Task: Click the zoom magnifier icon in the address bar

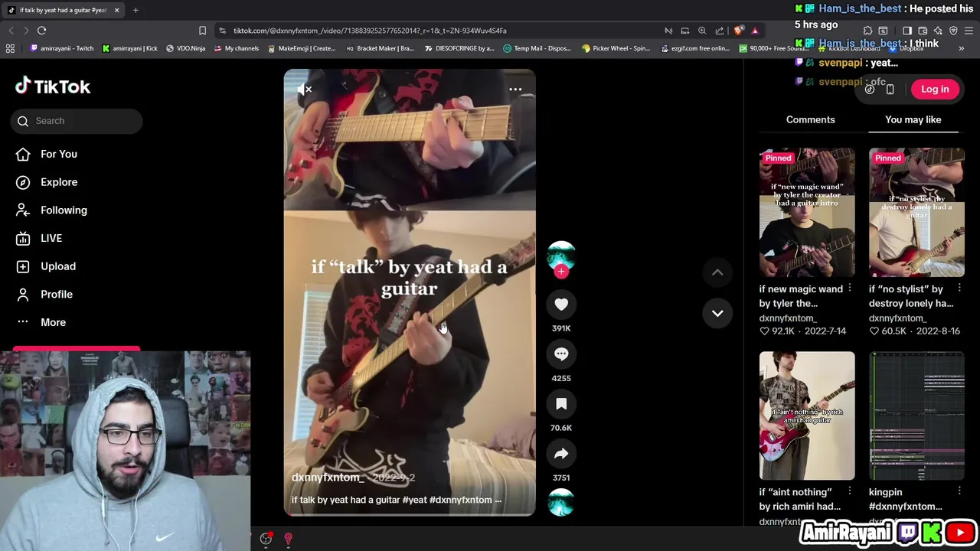Action: click(702, 31)
